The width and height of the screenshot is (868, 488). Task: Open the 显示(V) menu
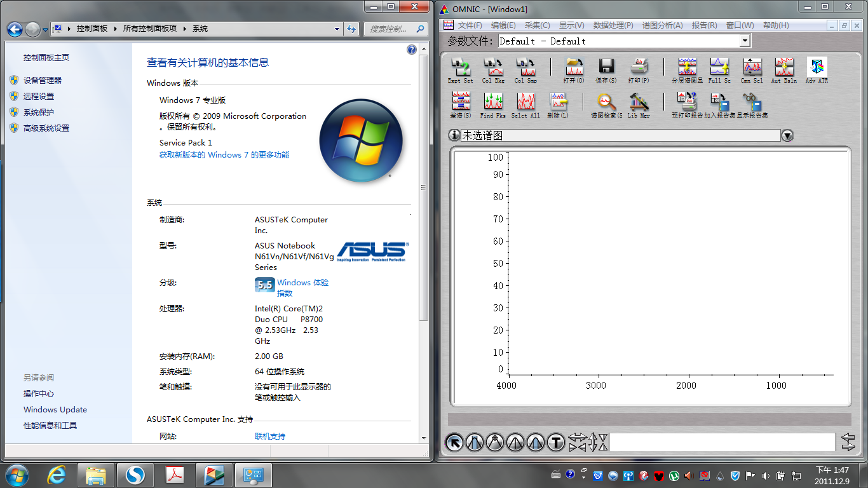point(571,25)
